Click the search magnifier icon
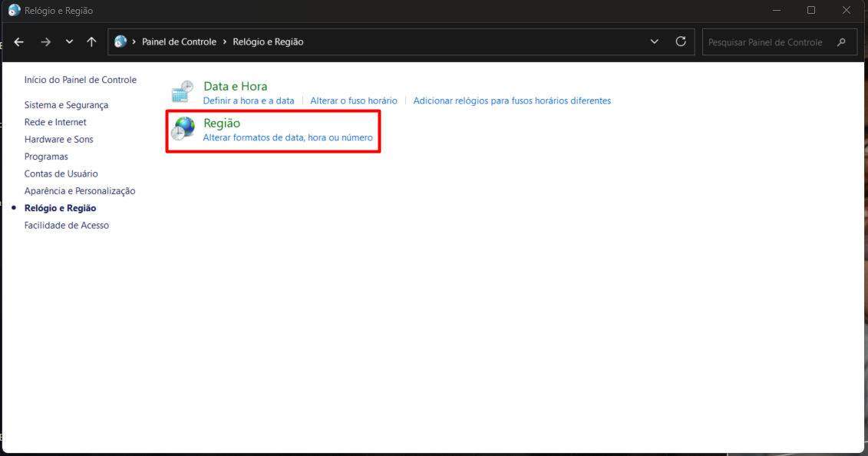 [x=841, y=42]
